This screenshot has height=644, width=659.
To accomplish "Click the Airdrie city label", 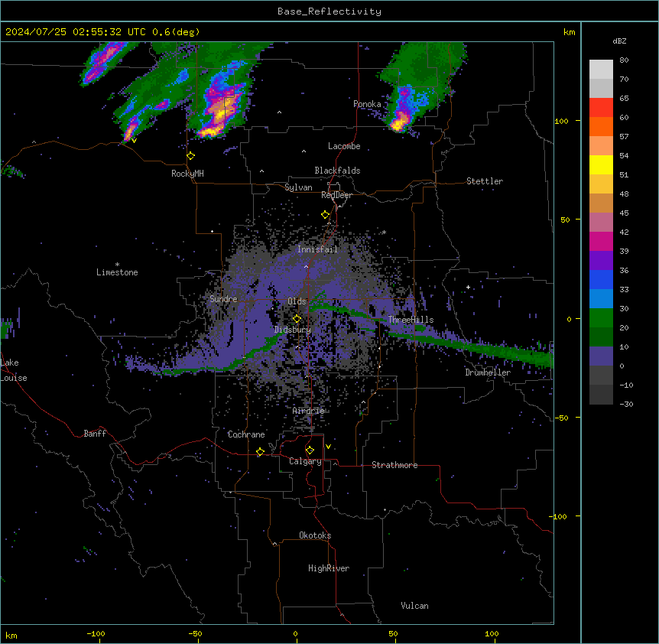I will click(309, 411).
